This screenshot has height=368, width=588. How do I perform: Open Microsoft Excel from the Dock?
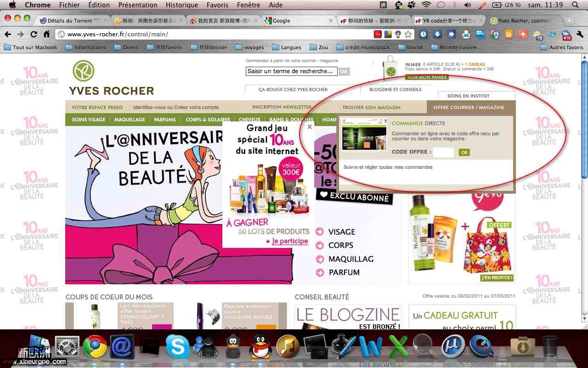398,346
